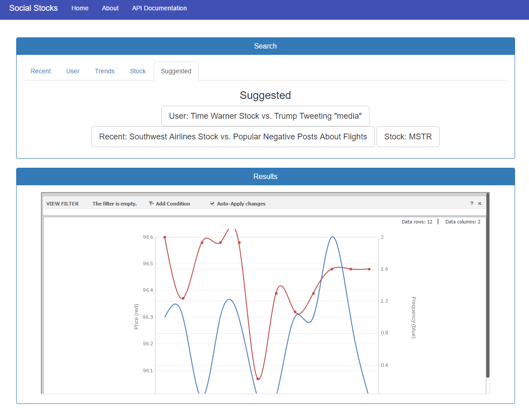Click the Social Stocks brand logo
Image resolution: width=529 pixels, height=420 pixels.
pos(33,8)
